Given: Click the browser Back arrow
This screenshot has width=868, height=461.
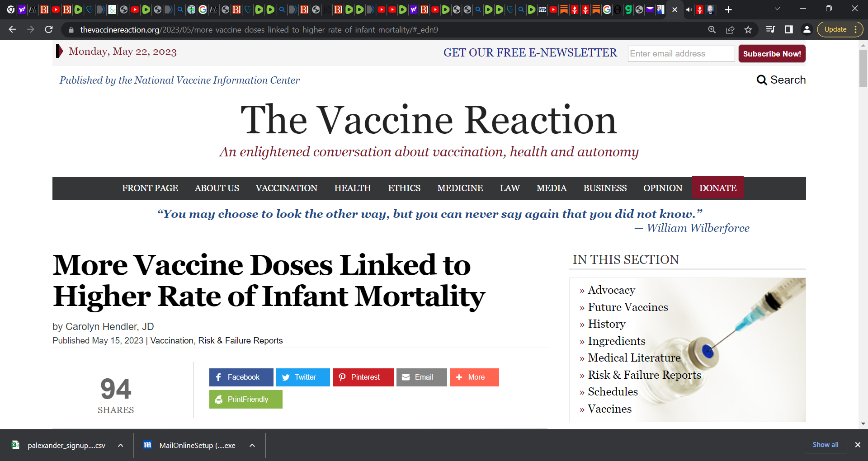Looking at the screenshot, I should [12, 29].
